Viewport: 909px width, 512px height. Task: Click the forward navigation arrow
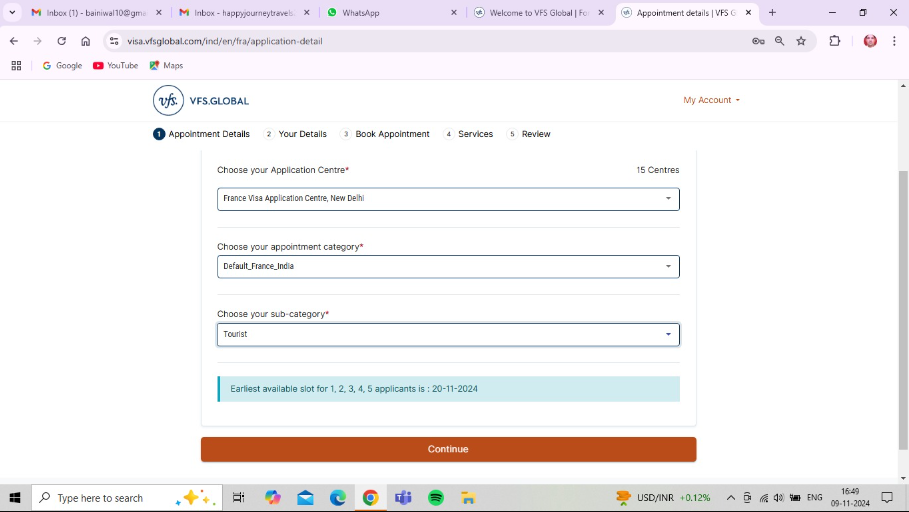38,41
